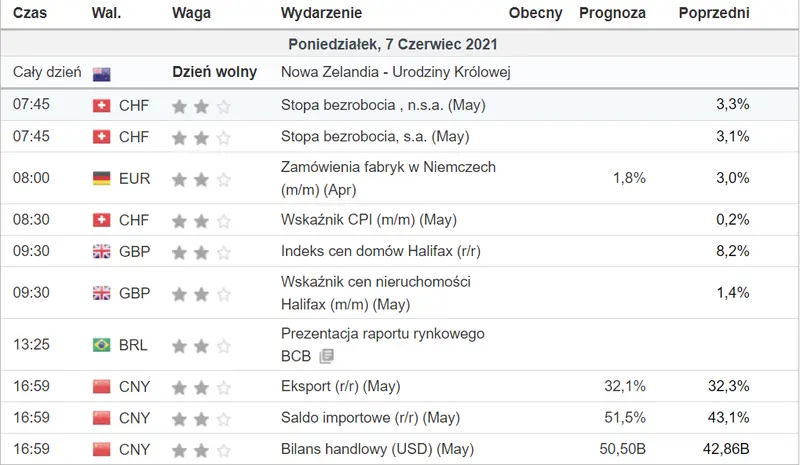Click importance stars for Stopa bezrobocia, s.a.
Screen dimensions: 800x465
(x=201, y=138)
